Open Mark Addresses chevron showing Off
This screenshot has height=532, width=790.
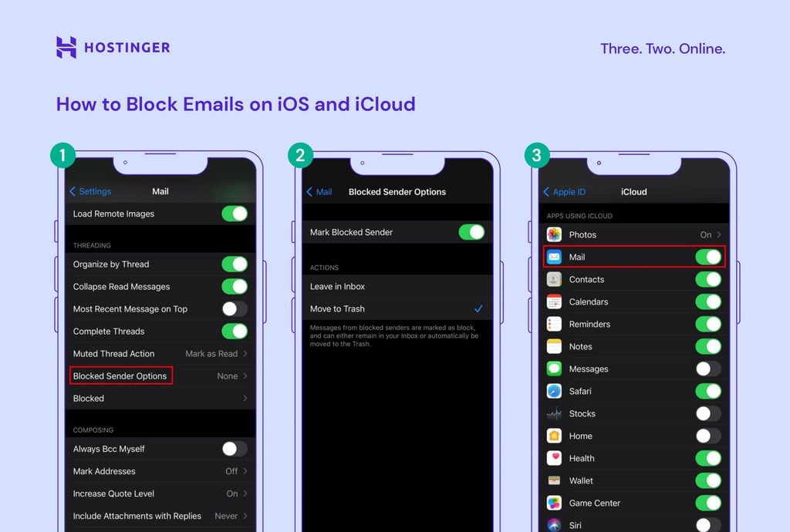click(x=245, y=471)
